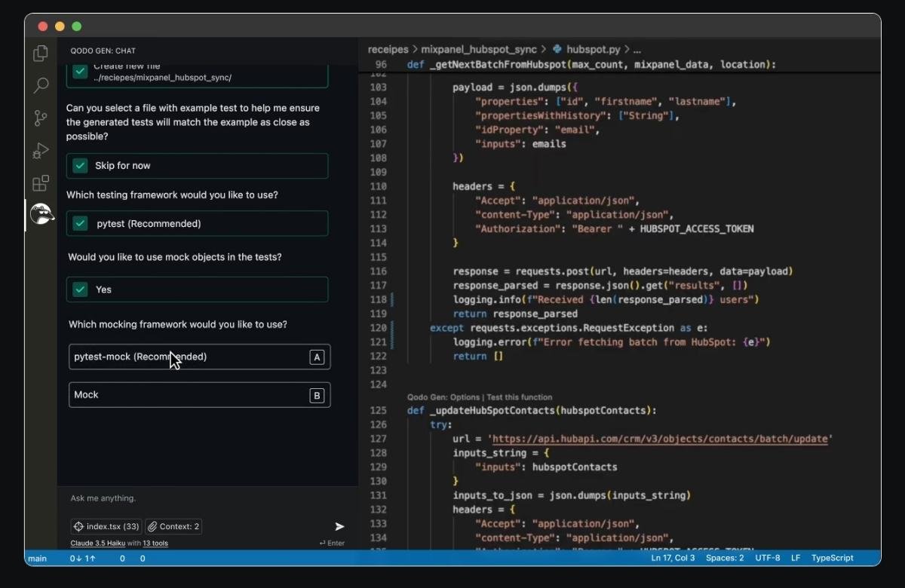Open the Explorer icon in activity bar

point(41,54)
